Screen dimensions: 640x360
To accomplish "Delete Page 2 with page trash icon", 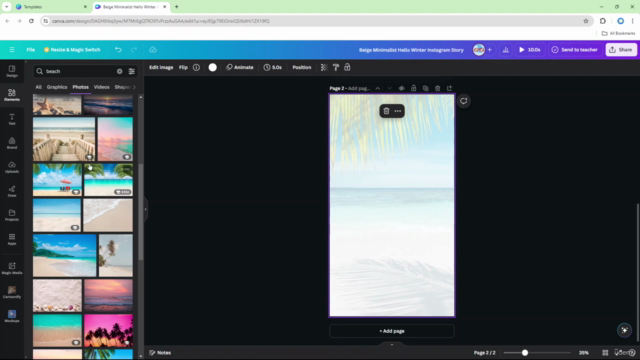I will [438, 88].
